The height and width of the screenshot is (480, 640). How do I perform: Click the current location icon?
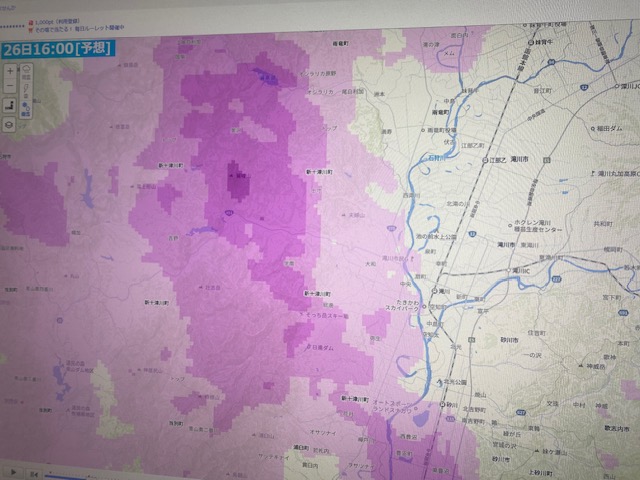[10, 106]
